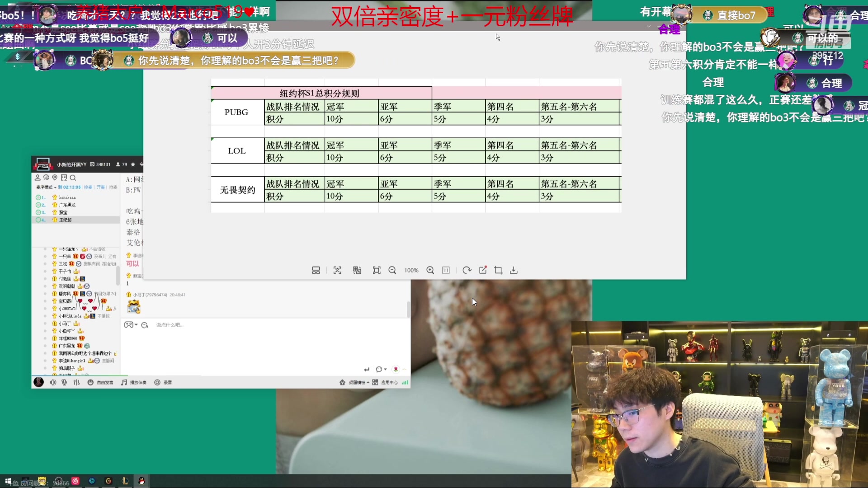
Task: Rotate the image using rotate icon
Action: click(468, 270)
